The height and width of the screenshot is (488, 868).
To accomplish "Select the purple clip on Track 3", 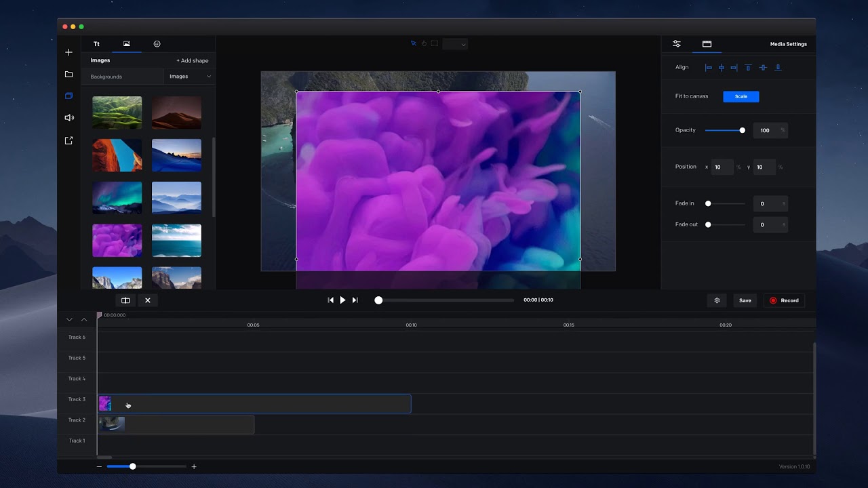I will point(254,404).
